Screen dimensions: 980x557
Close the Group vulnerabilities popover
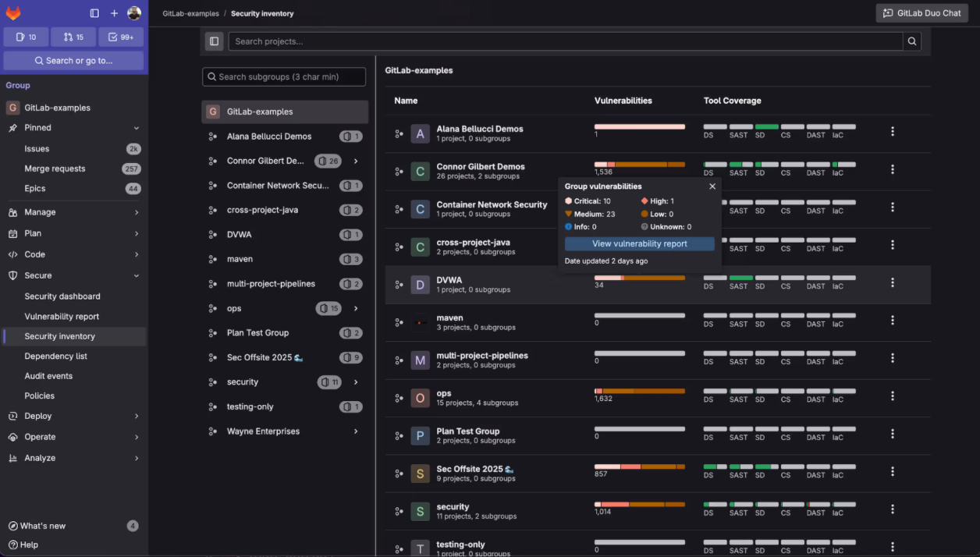point(712,186)
